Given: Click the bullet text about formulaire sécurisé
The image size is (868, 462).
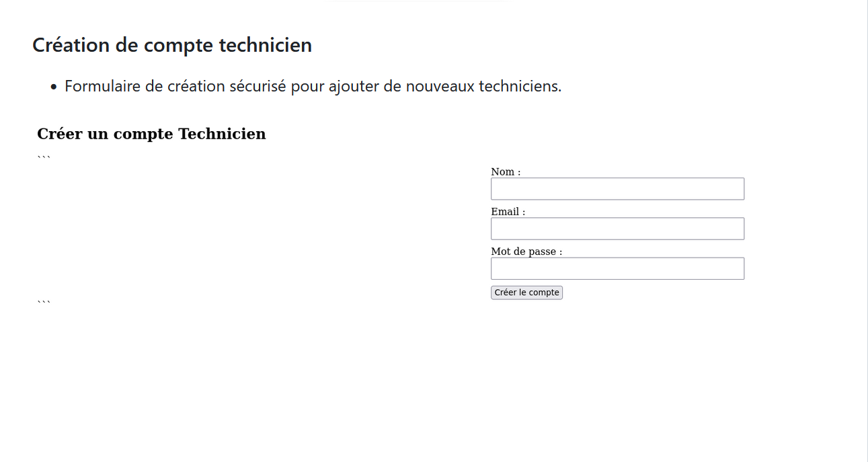Looking at the screenshot, I should [x=313, y=85].
